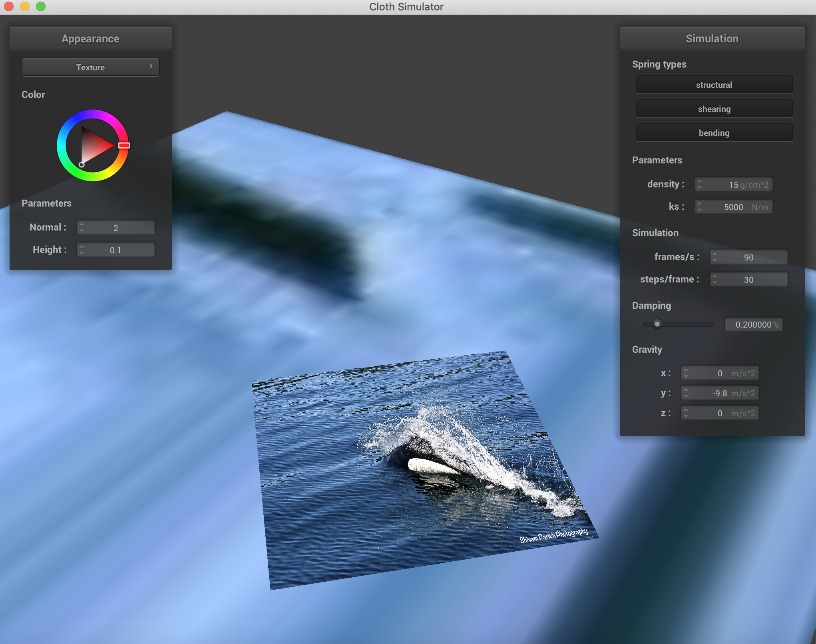This screenshot has height=644, width=816.
Task: Click the steps/frame value field
Action: tap(749, 279)
